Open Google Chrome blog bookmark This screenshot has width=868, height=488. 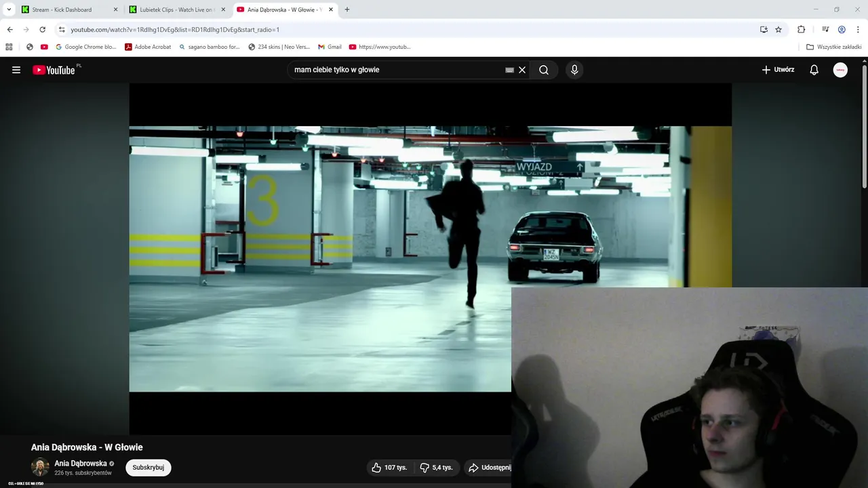pos(86,47)
